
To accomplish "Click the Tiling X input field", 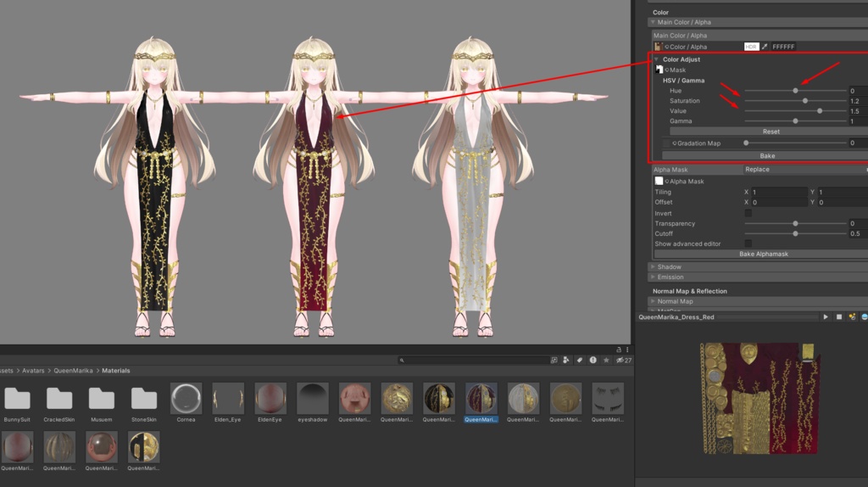I will (x=780, y=192).
